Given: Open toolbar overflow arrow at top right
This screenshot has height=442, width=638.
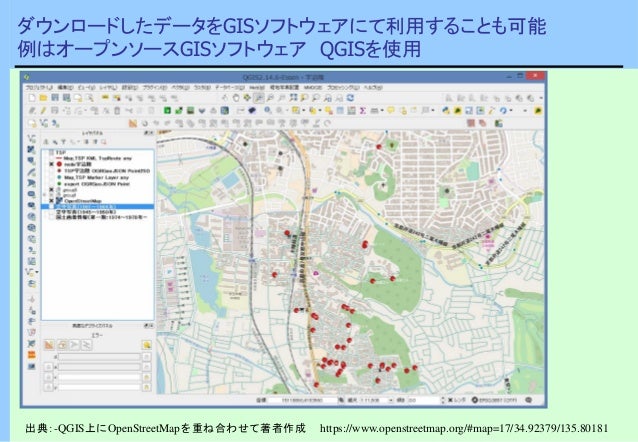Looking at the screenshot, I should click(541, 98).
